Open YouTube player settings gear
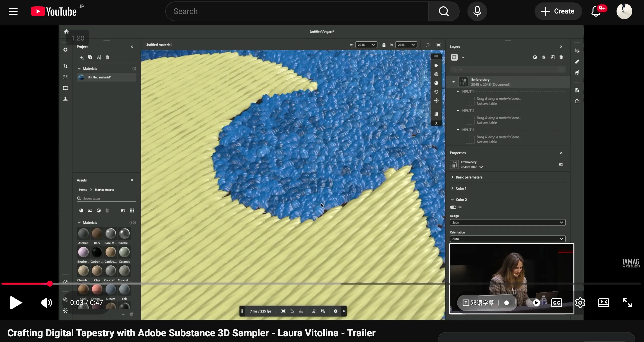The image size is (644, 342). (580, 303)
